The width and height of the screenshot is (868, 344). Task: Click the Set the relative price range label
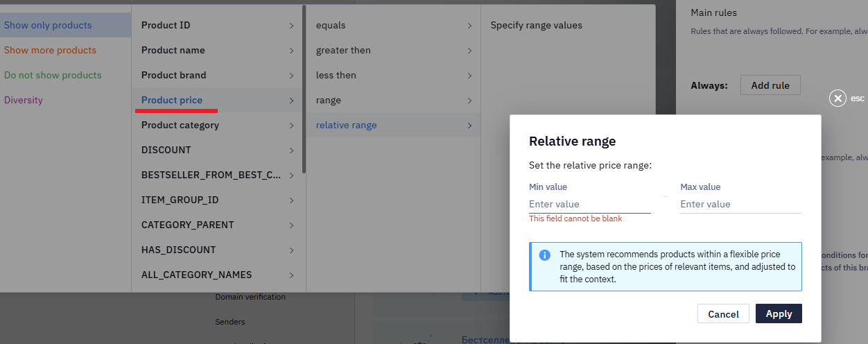tap(591, 166)
